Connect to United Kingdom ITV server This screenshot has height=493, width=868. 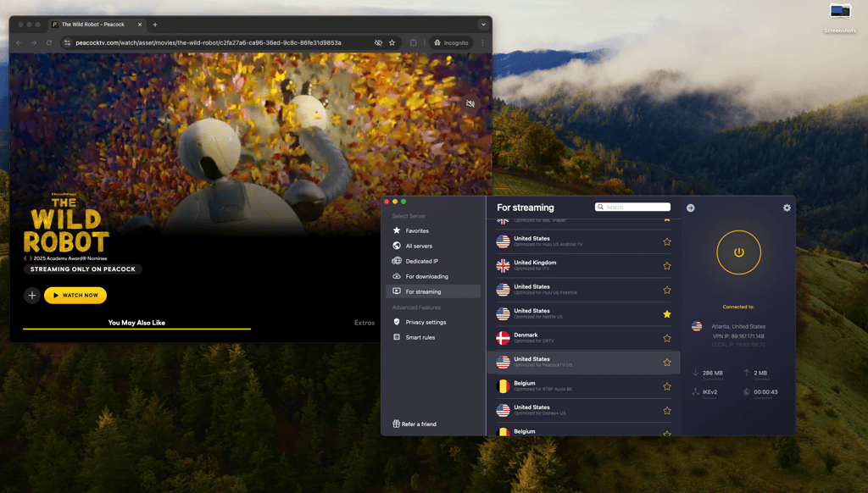tap(583, 266)
